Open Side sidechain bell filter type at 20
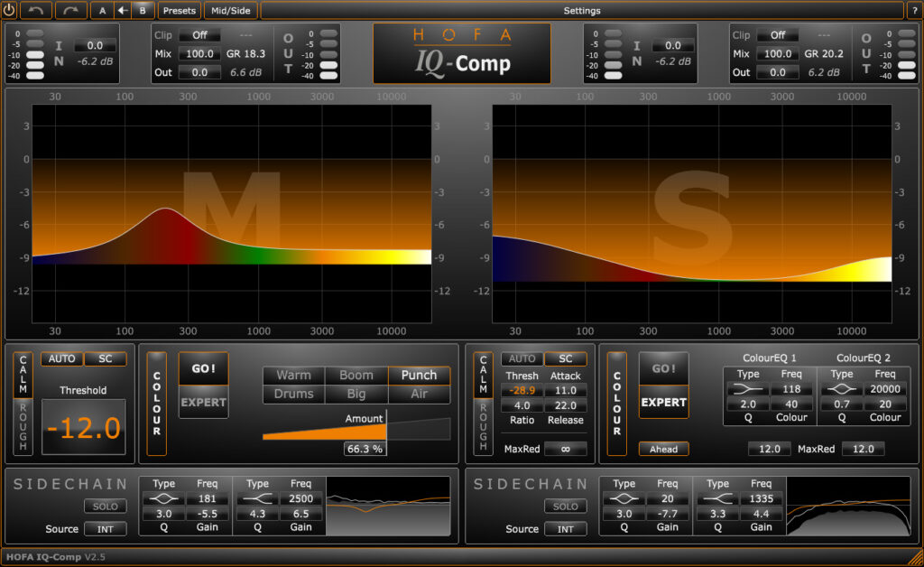This screenshot has height=567, width=924. pyautogui.click(x=624, y=498)
